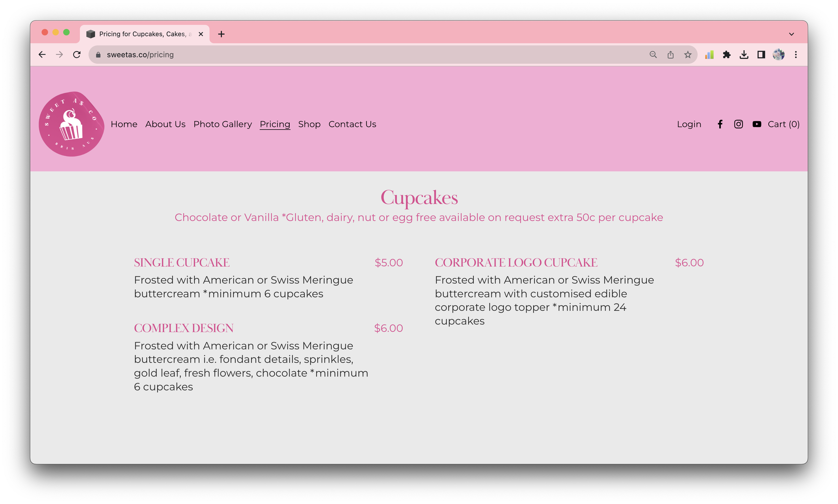Click the Sweet As Co cupcake logo
The width and height of the screenshot is (838, 504).
(71, 124)
